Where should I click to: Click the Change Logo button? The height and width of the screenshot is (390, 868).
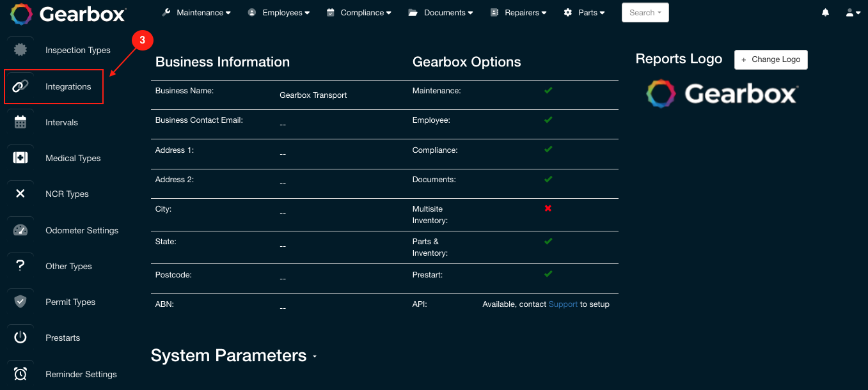(771, 59)
